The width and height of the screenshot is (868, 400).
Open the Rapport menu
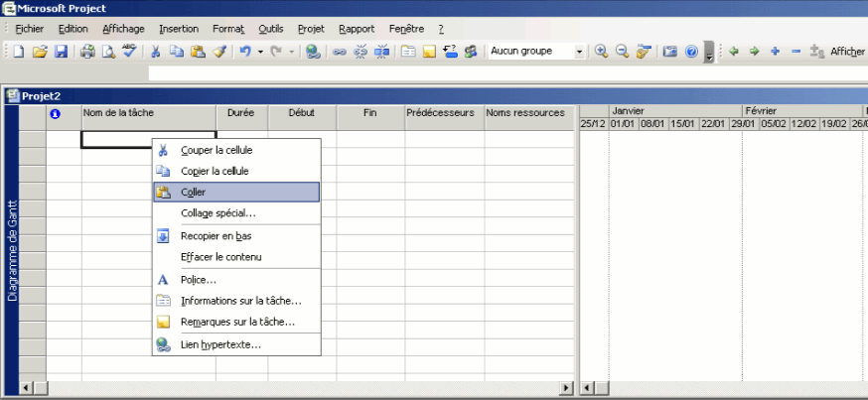point(357,29)
